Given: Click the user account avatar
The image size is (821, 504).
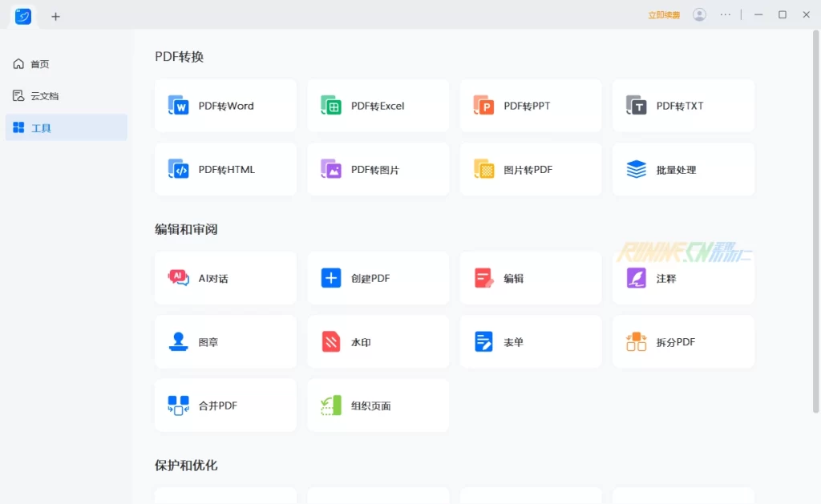Looking at the screenshot, I should [700, 15].
